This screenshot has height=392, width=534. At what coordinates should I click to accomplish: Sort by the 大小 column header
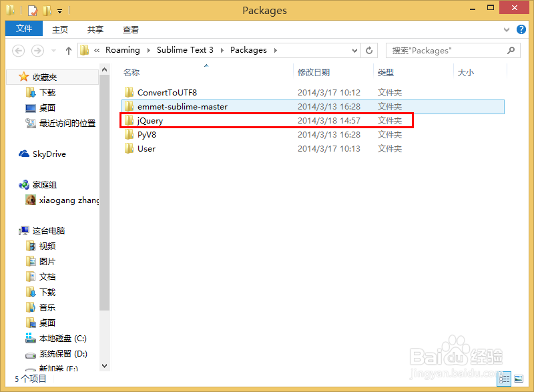pyautogui.click(x=465, y=73)
